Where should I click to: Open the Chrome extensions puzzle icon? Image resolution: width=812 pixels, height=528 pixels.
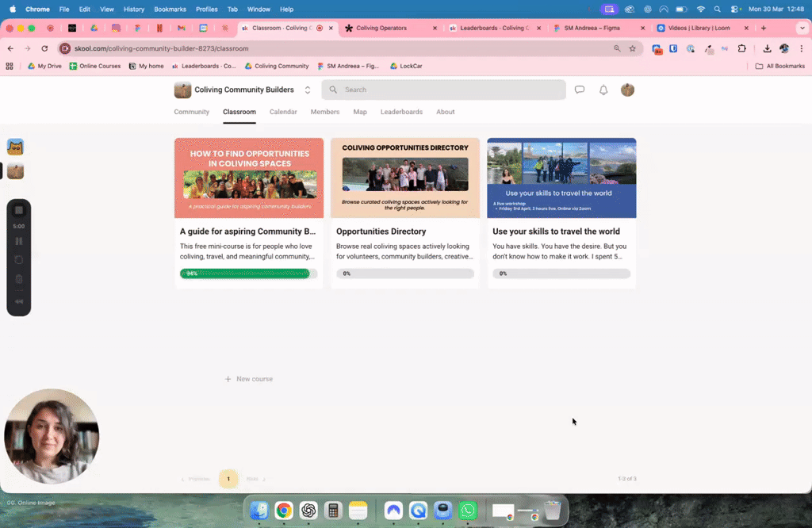coord(742,48)
